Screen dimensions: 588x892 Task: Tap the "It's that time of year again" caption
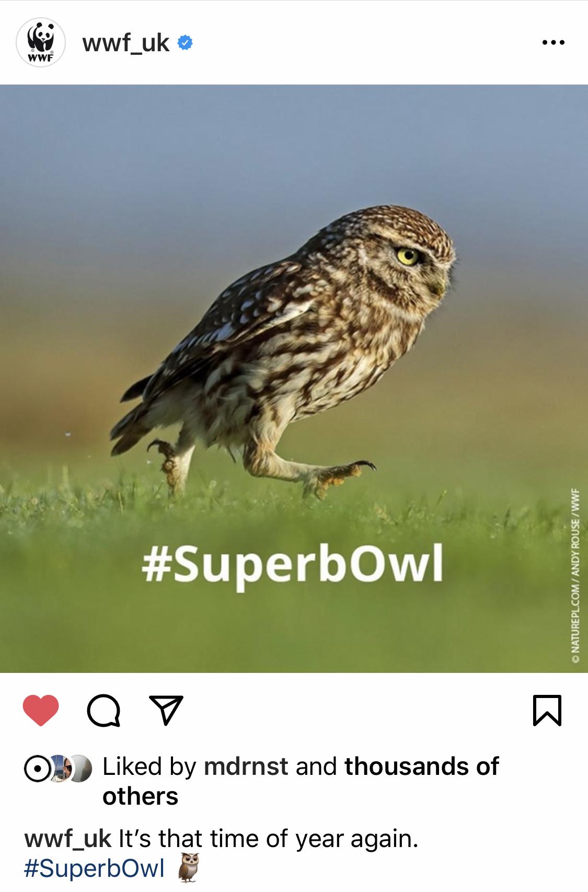[269, 840]
